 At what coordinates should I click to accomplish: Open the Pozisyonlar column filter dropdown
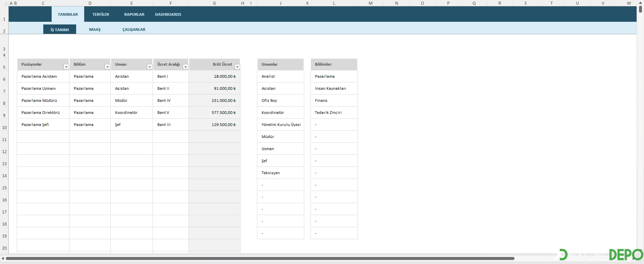(66, 67)
